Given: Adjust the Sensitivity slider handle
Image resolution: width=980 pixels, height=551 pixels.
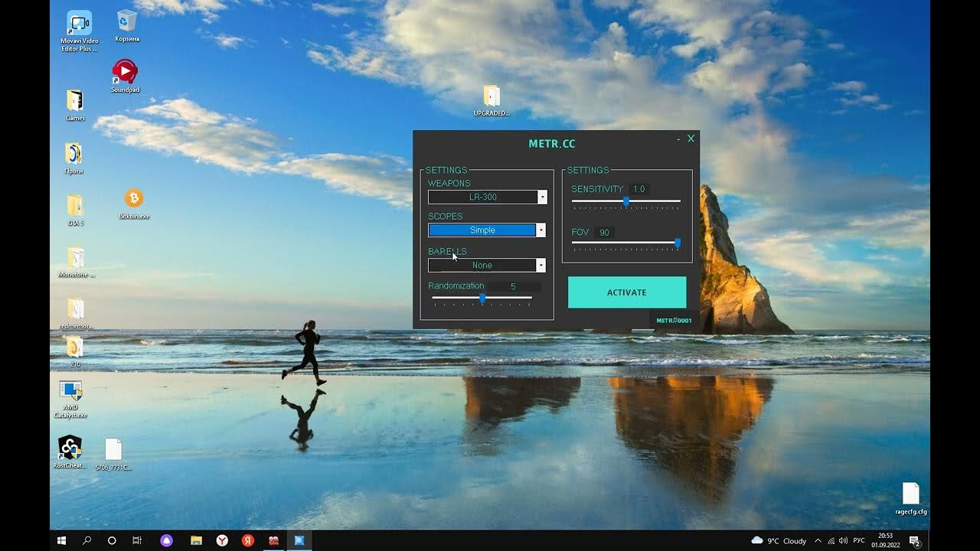Looking at the screenshot, I should 626,201.
